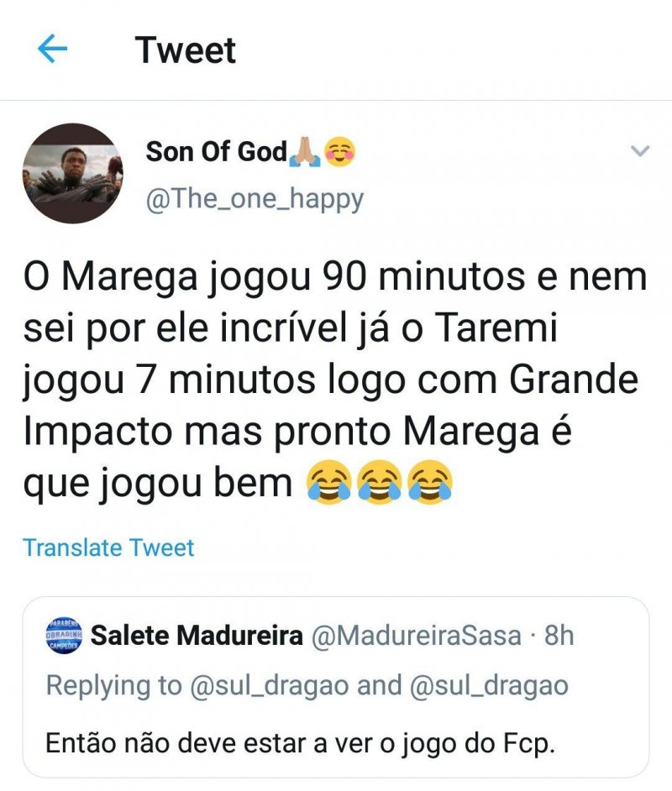Click the Salete Madureira avatar icon

[x=62, y=636]
